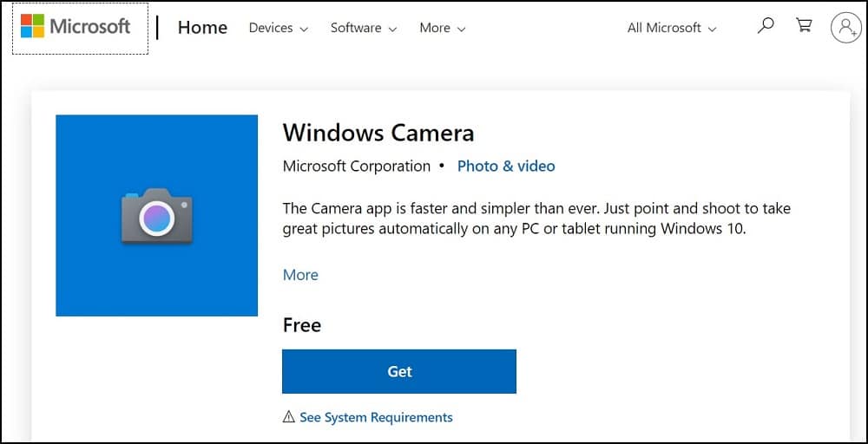Click the Microsoft logo
Image resolution: width=868 pixels, height=444 pixels.
click(x=76, y=27)
